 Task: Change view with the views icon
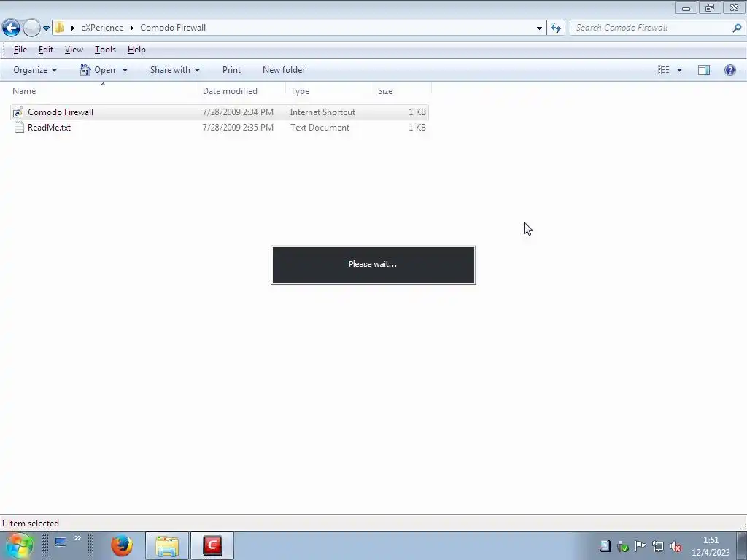pyautogui.click(x=664, y=70)
